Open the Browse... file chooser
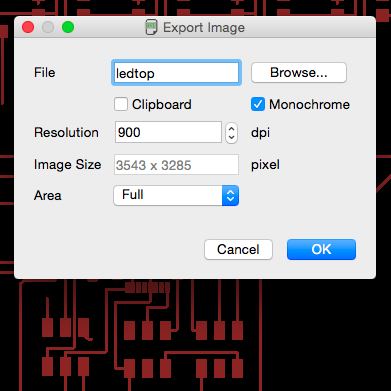The width and height of the screenshot is (391, 391). [x=299, y=72]
